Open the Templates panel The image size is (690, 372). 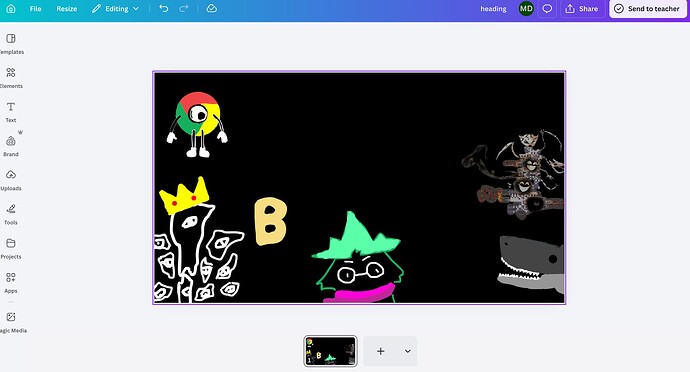click(11, 44)
